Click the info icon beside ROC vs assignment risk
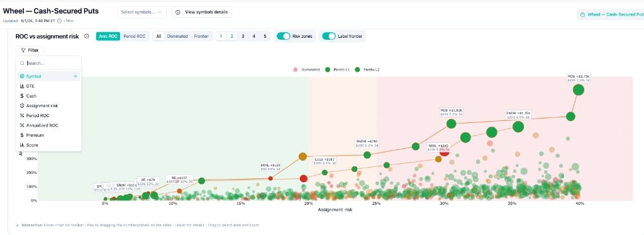 click(87, 36)
